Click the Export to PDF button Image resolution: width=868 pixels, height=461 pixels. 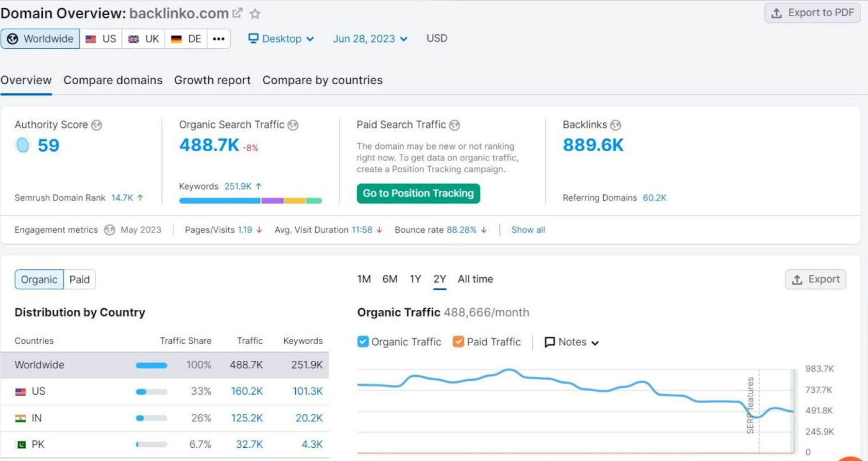(812, 13)
